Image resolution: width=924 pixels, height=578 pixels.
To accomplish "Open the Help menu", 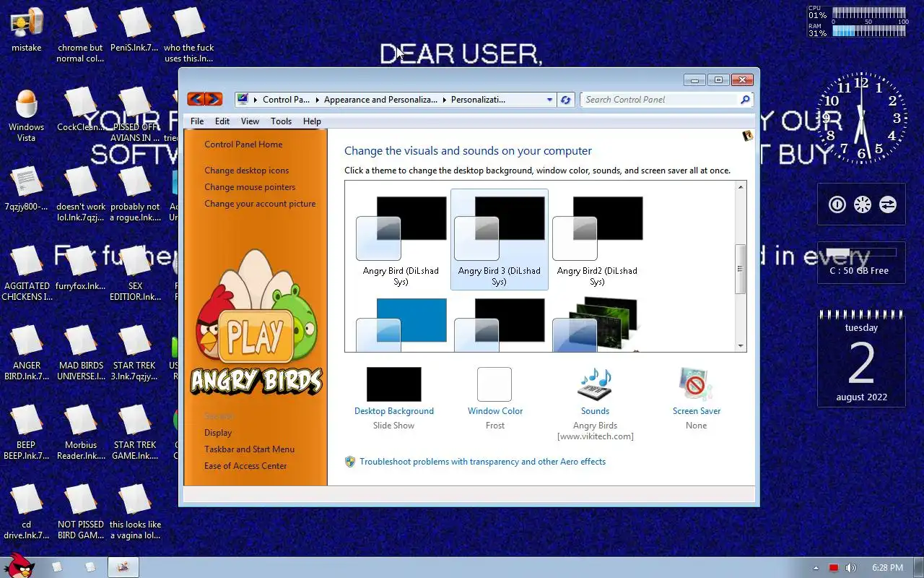I will pos(312,121).
